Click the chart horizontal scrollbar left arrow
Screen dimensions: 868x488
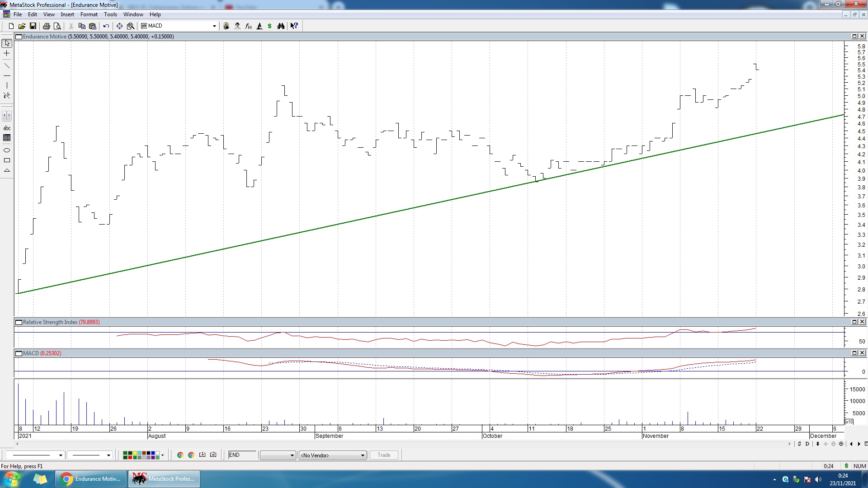pos(17,444)
